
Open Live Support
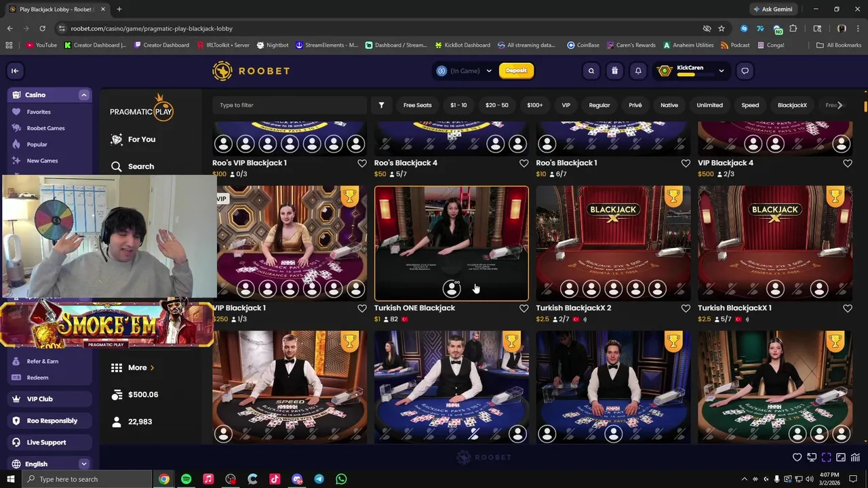pyautogui.click(x=50, y=443)
